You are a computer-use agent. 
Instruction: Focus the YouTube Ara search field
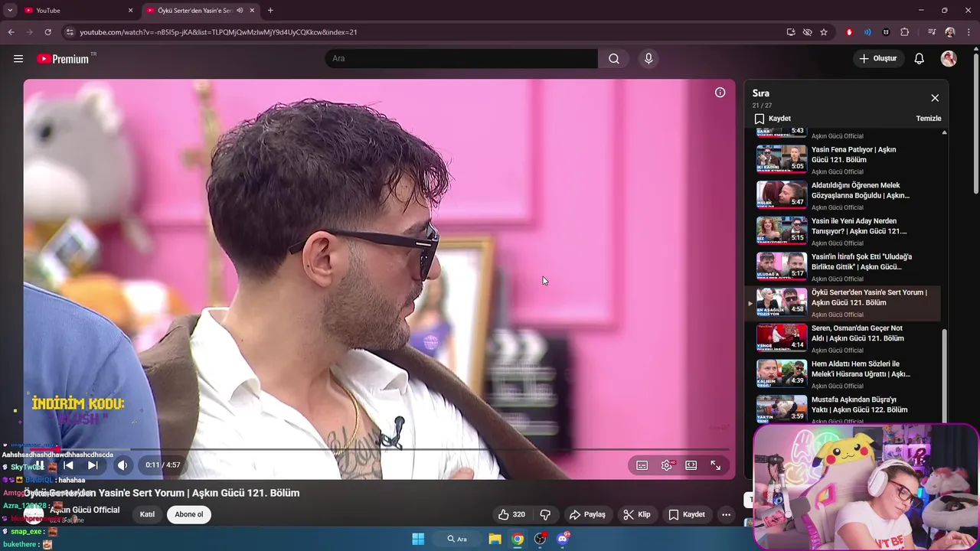coord(462,59)
